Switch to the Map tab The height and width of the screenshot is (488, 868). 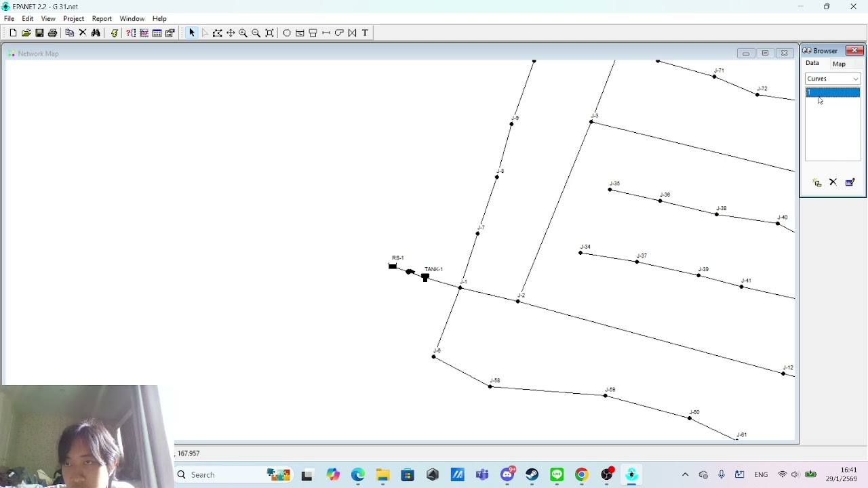(839, 64)
